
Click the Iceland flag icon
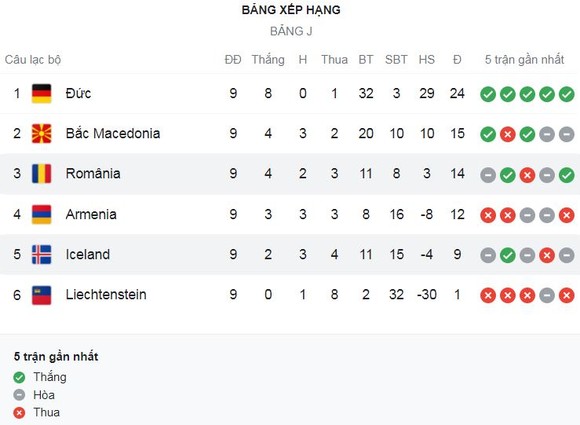click(x=41, y=254)
